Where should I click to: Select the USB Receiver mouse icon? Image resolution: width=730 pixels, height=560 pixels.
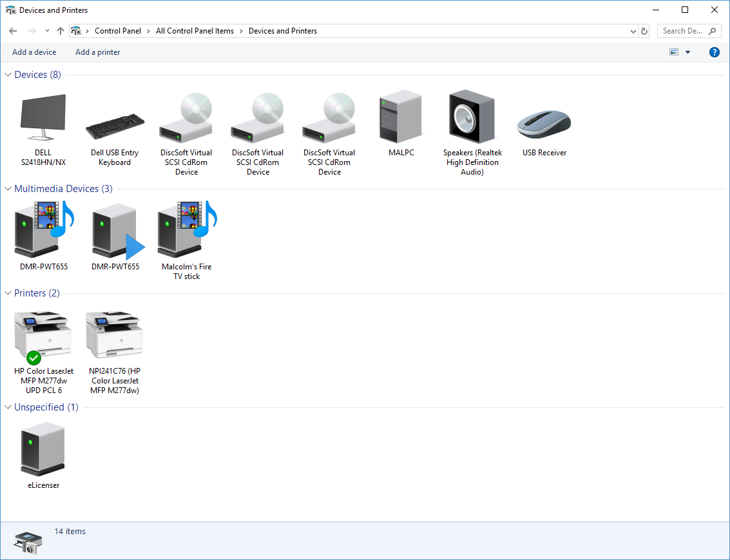[x=544, y=124]
